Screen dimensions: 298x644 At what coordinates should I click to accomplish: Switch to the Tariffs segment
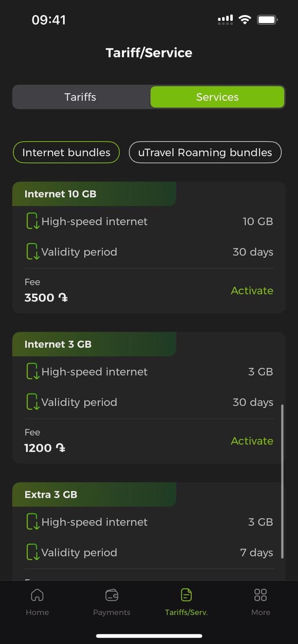coord(81,97)
